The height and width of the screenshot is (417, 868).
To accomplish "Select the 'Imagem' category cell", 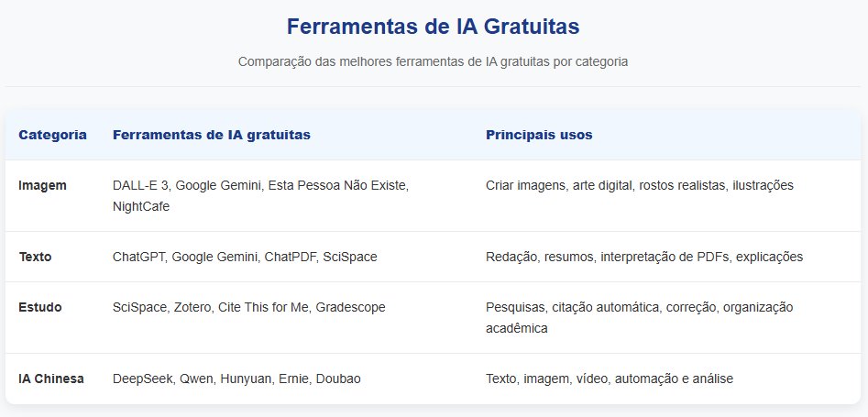I will point(42,185).
